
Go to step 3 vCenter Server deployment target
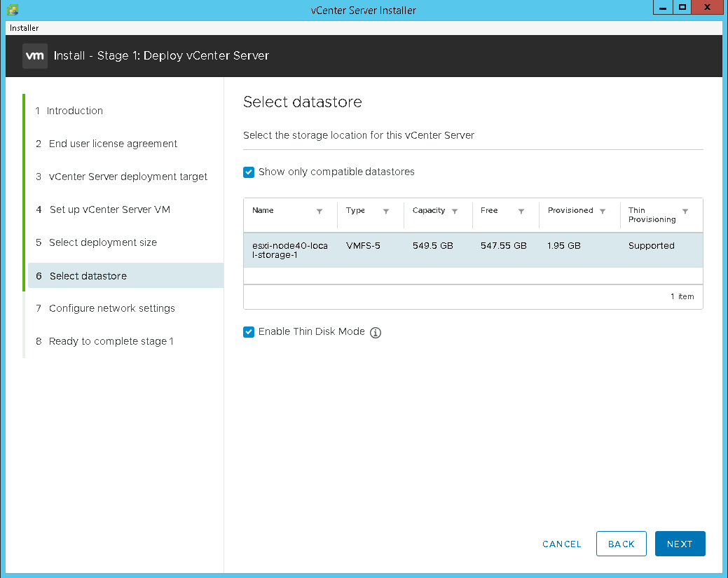[128, 177]
